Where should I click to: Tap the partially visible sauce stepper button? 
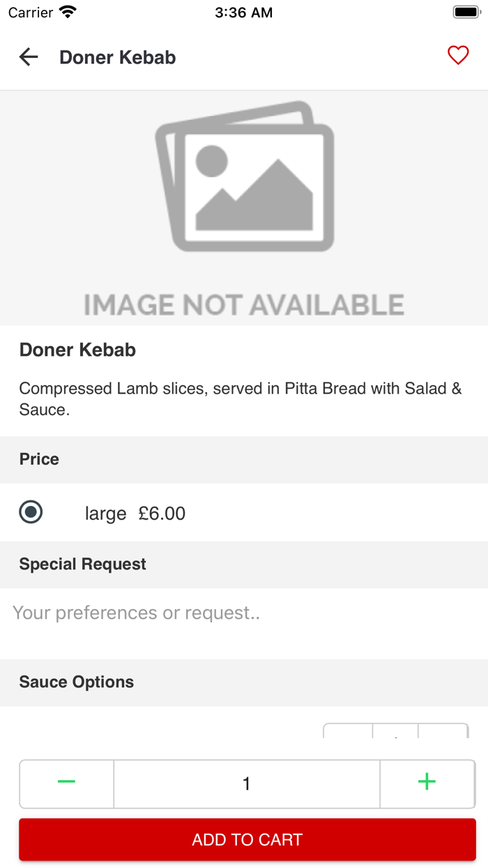[x=395, y=733]
